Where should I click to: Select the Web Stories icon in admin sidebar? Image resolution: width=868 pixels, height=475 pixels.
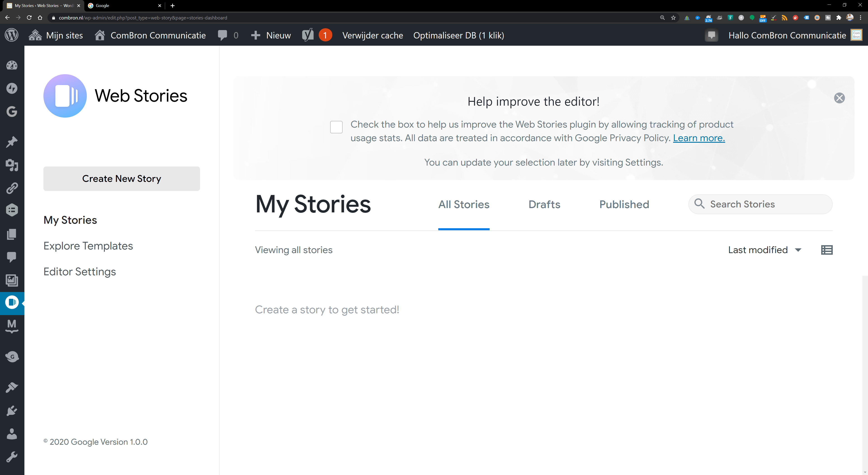click(12, 302)
